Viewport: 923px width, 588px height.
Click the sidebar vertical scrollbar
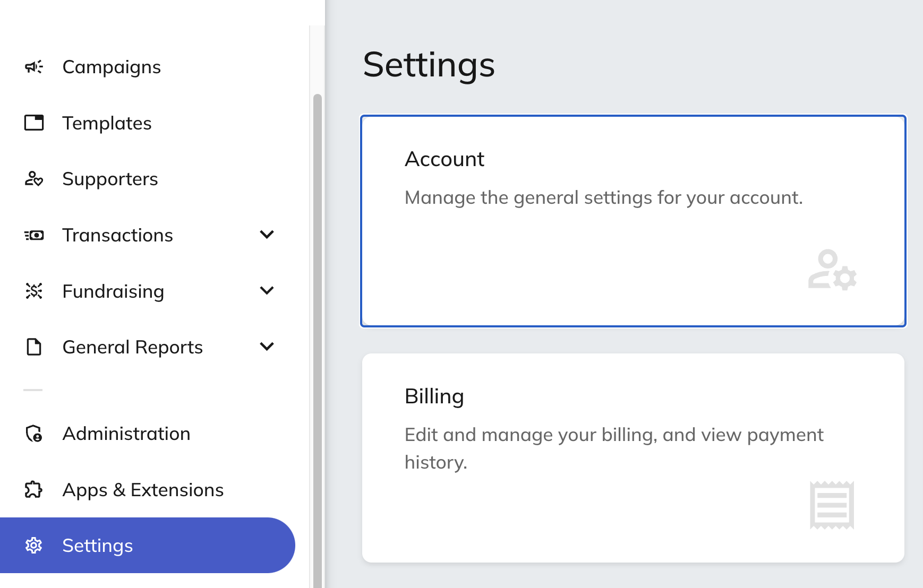(x=318, y=340)
